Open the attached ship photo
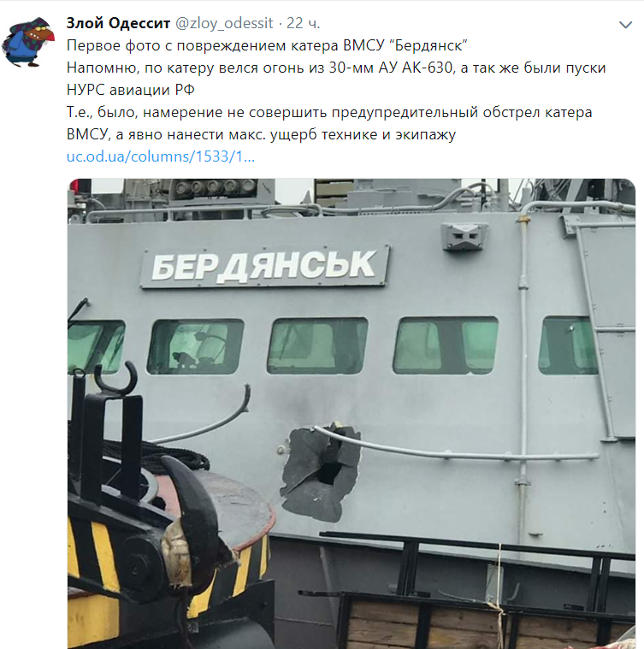 pos(352,414)
